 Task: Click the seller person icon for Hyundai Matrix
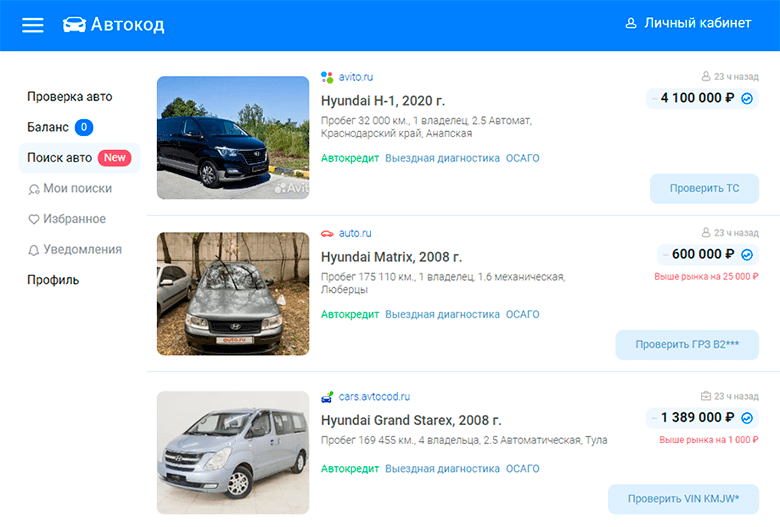[x=706, y=233]
